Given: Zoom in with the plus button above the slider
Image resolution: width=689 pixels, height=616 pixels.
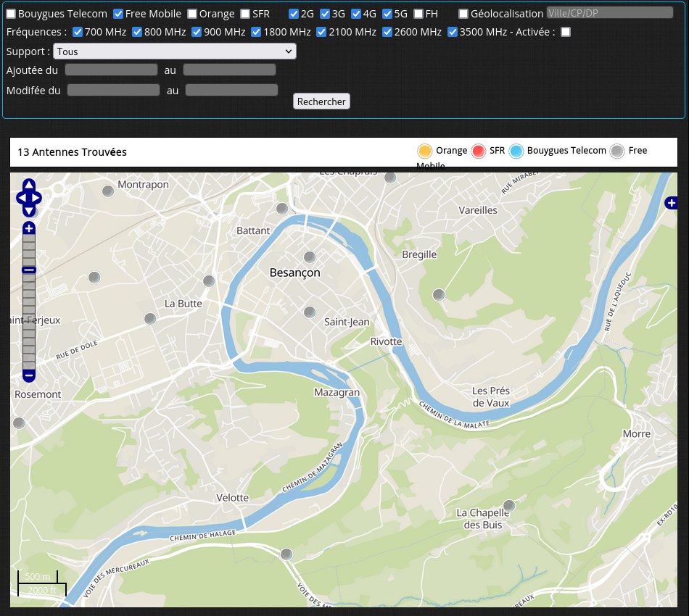Looking at the screenshot, I should (x=29, y=228).
